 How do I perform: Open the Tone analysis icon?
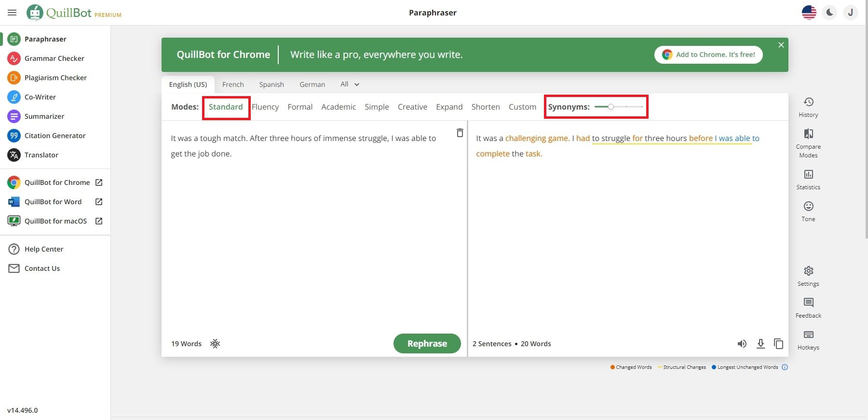[x=808, y=207]
